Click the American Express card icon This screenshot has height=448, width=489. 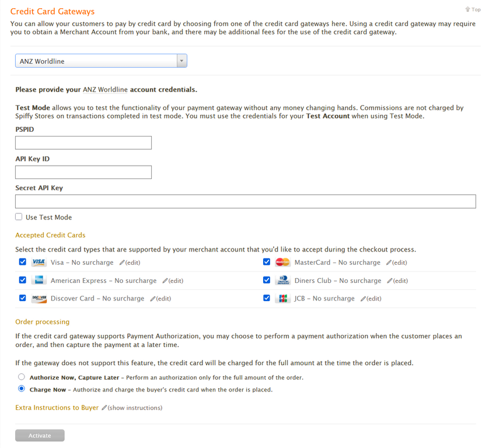[x=39, y=281]
